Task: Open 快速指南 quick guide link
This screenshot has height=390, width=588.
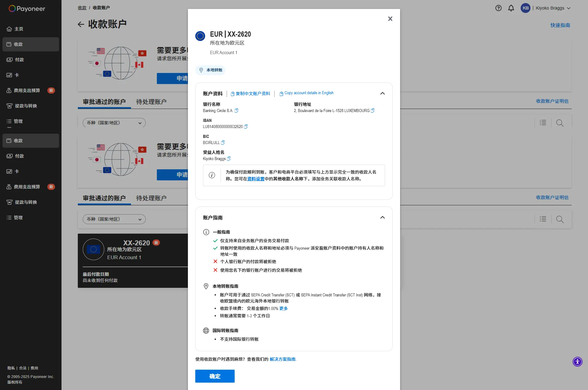Action: pos(560,25)
